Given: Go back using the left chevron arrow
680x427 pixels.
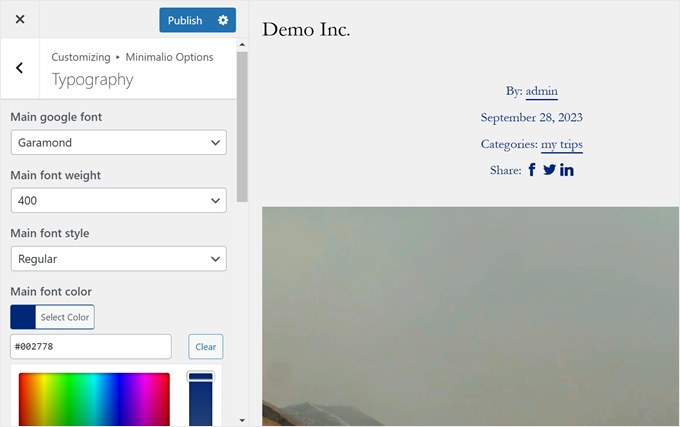Looking at the screenshot, I should pyautogui.click(x=20, y=68).
